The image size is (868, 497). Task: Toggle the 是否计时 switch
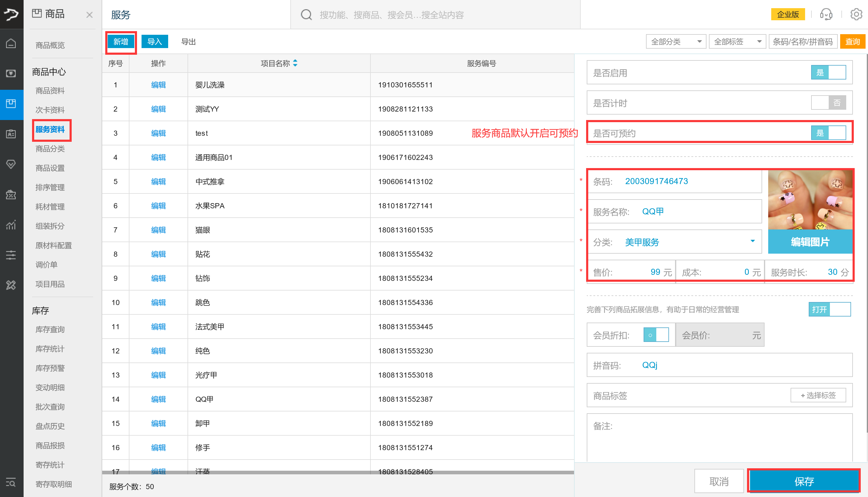828,103
